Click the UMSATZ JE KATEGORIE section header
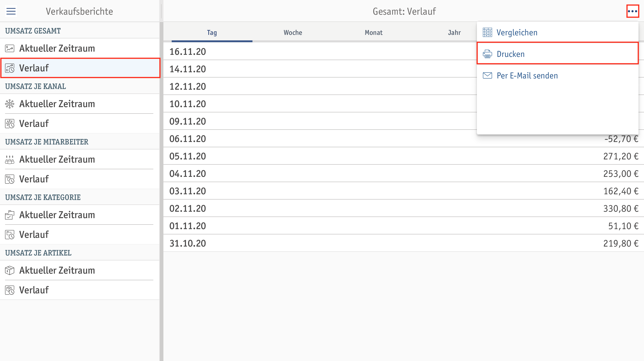The image size is (644, 361). pyautogui.click(x=43, y=197)
